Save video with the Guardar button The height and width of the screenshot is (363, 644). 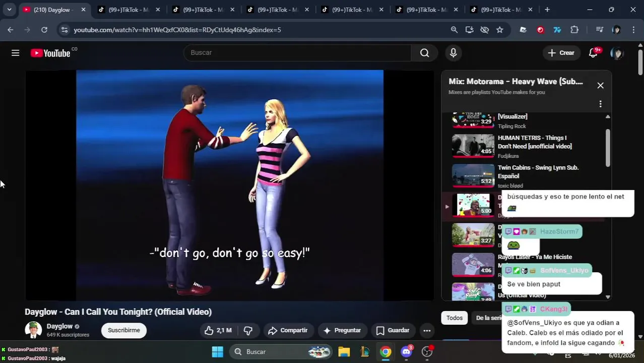pyautogui.click(x=393, y=331)
